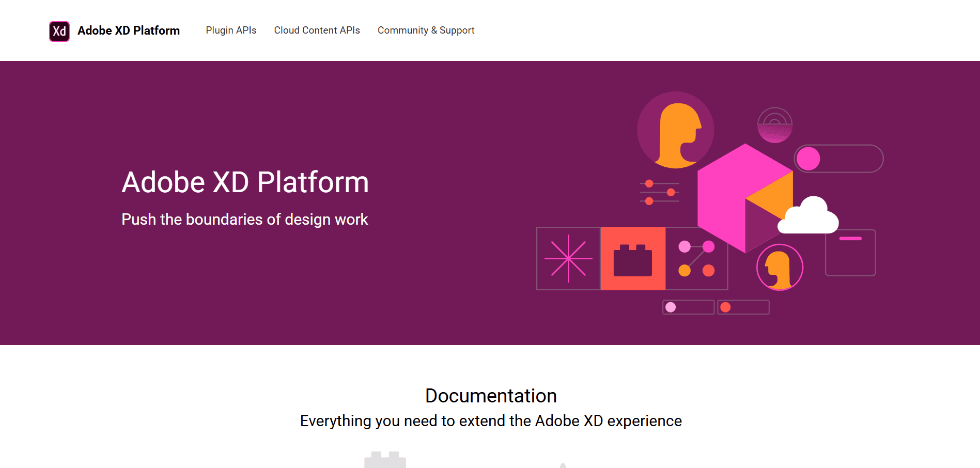Click the large orange profile head illustration
This screenshot has height=468, width=980.
(x=675, y=129)
